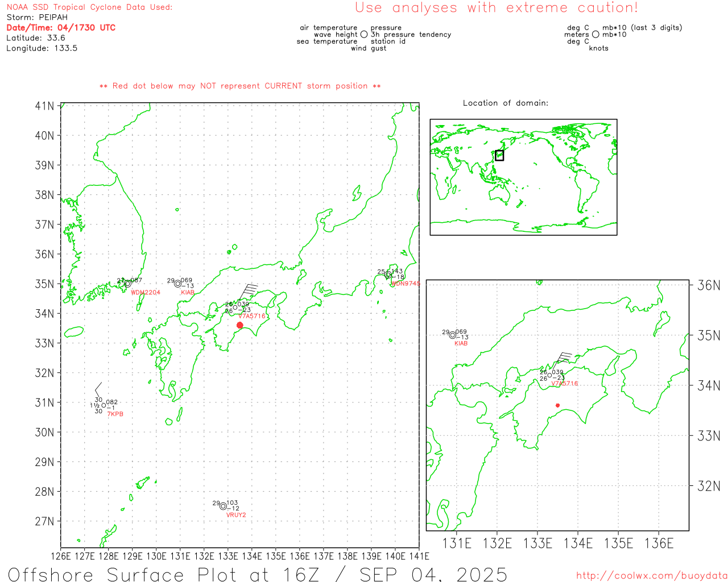Click the 'wind gust' legend text
This screenshot has width=728, height=582.
point(369,48)
